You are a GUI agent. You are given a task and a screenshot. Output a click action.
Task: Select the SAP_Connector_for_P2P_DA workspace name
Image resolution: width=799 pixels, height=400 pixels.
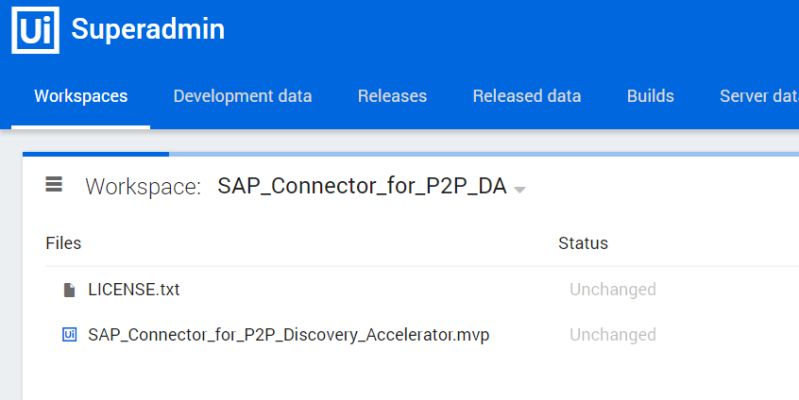tap(361, 186)
